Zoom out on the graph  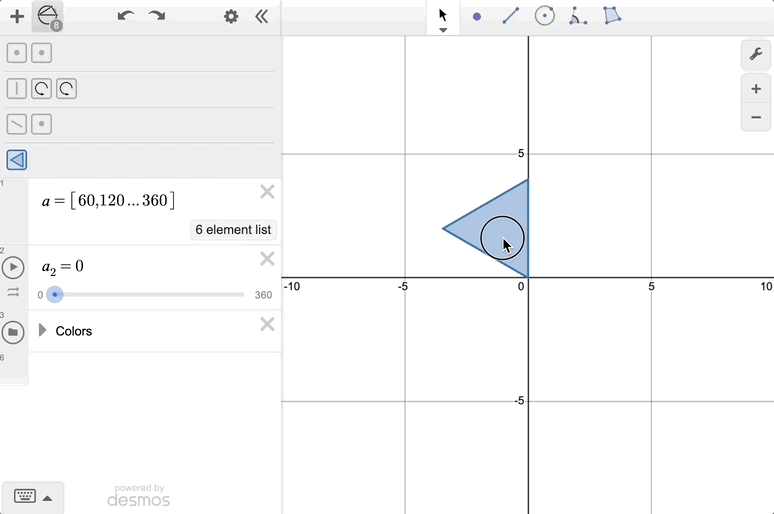pos(756,118)
